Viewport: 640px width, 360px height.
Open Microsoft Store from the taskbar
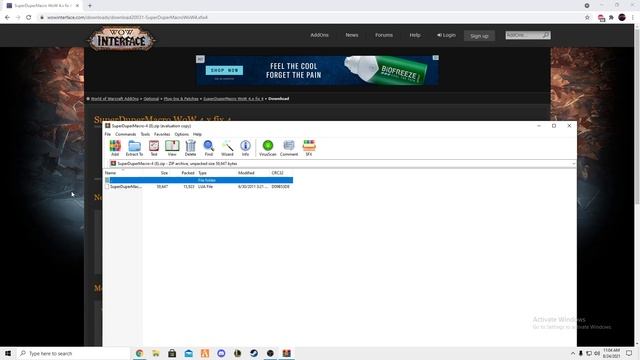click(172, 353)
